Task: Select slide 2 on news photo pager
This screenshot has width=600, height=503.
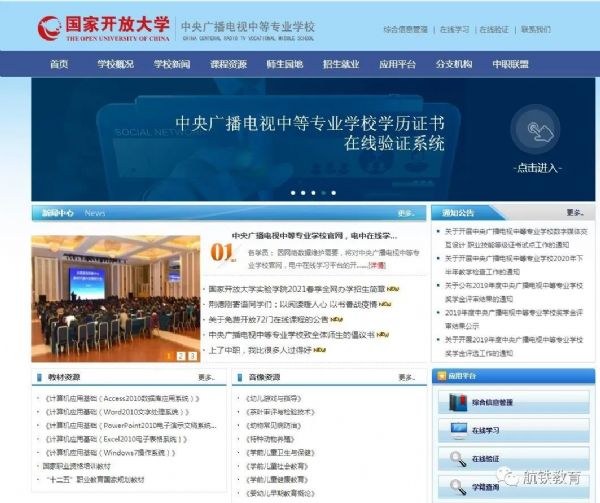Action: [x=181, y=355]
